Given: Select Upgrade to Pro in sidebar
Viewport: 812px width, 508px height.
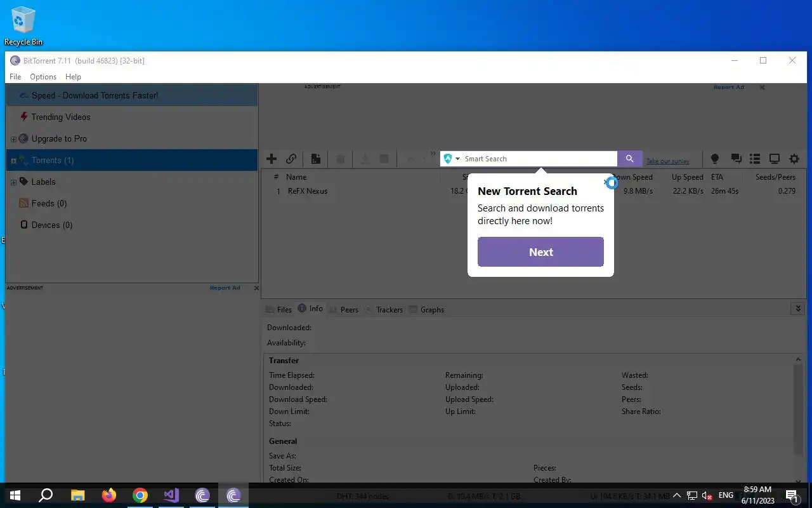Looking at the screenshot, I should pos(59,138).
